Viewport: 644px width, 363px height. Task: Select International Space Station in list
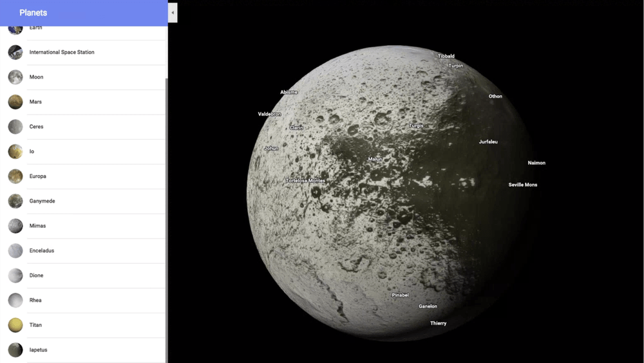[62, 52]
